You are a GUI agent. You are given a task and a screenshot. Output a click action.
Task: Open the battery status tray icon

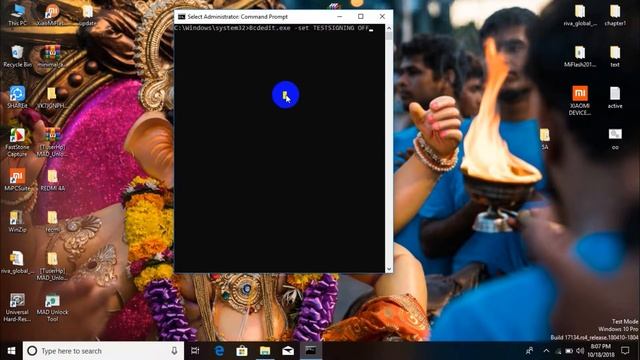[569, 351]
